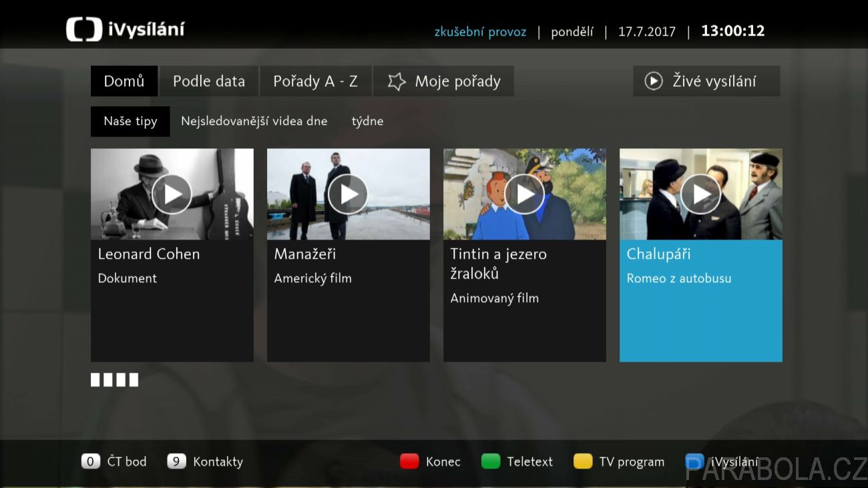The height and width of the screenshot is (488, 868).
Task: Select the týdne filter
Action: [367, 121]
